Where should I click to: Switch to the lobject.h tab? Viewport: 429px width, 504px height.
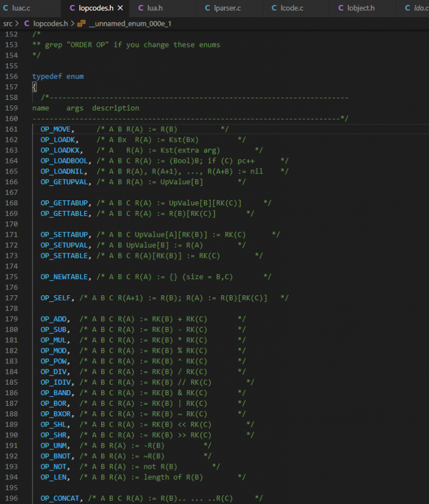[x=363, y=8]
